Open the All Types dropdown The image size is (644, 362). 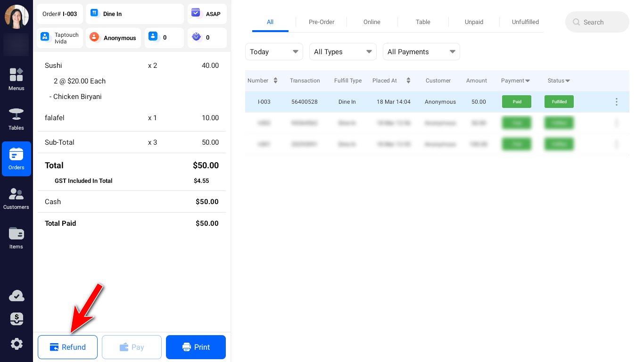coord(342,52)
